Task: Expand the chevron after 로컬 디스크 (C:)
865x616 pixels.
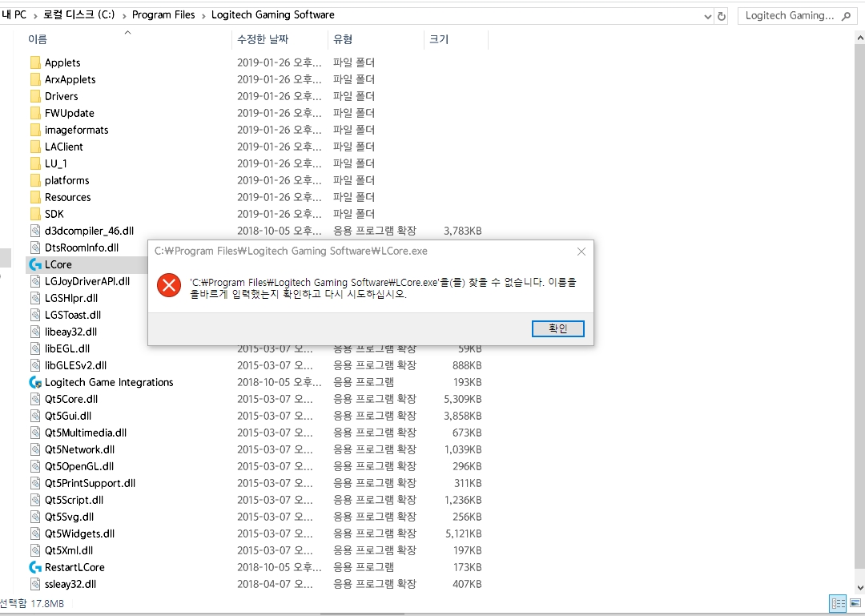Action: tap(123, 16)
